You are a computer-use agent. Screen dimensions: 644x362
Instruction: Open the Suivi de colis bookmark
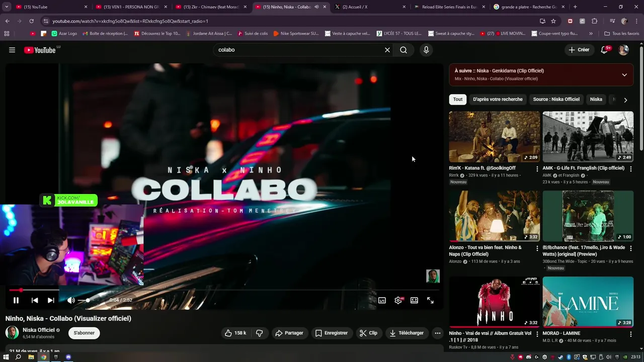pyautogui.click(x=253, y=34)
